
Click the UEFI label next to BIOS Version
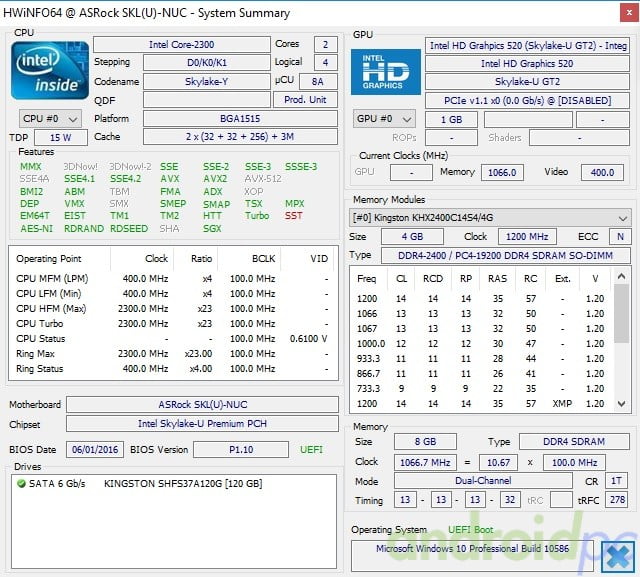pyautogui.click(x=311, y=450)
